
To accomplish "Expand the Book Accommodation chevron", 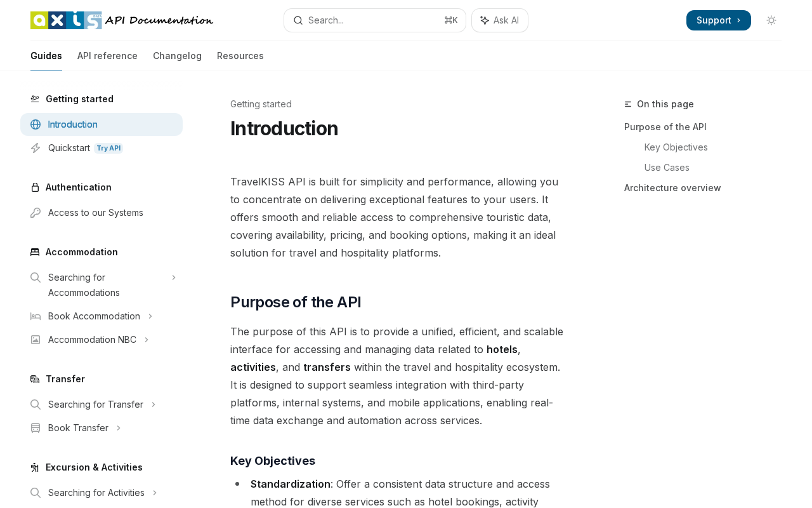I will pos(150,316).
